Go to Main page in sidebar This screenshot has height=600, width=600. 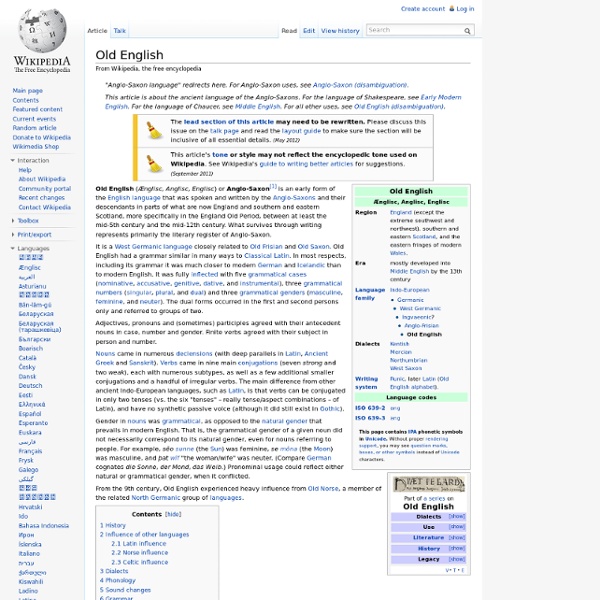pyautogui.click(x=28, y=91)
